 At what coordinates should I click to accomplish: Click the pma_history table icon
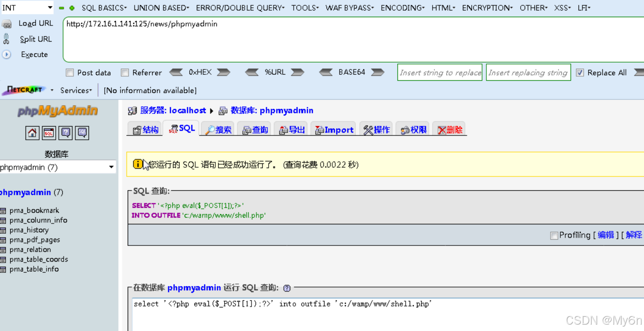point(3,230)
